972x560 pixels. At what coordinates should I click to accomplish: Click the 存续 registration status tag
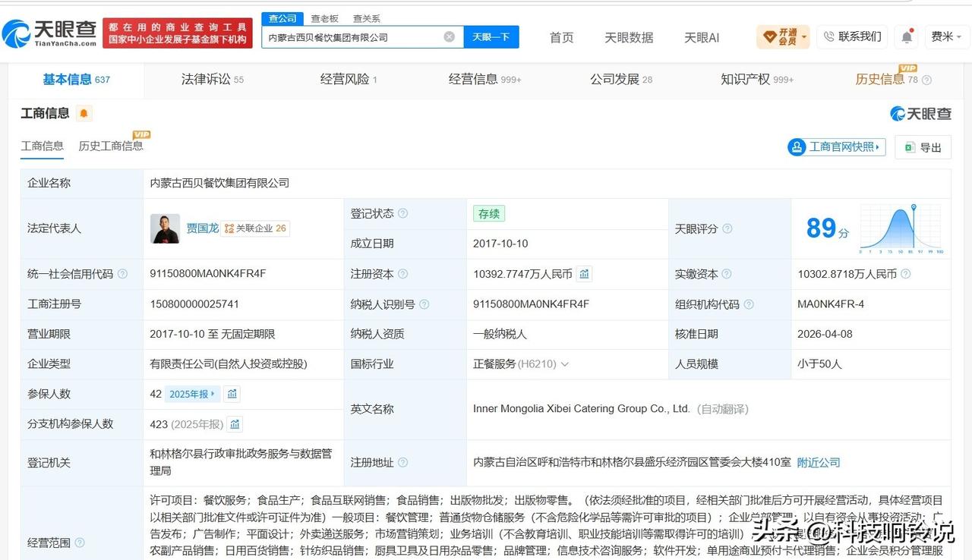tap(489, 214)
